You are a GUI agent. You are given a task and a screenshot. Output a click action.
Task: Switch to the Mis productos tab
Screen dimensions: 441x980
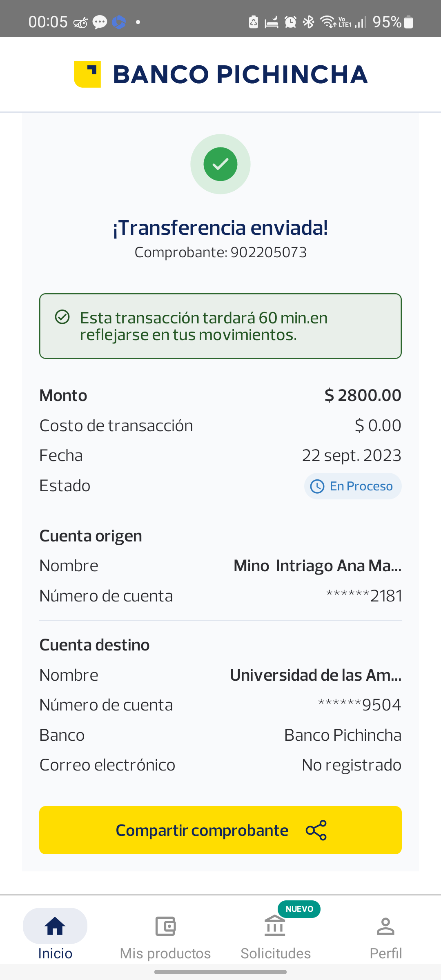[x=165, y=934]
